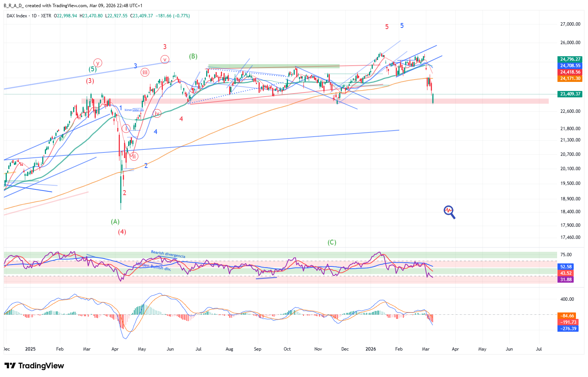Screen dimensions: 588x377
Task: Select the green (C) wave label
Action: [332, 242]
